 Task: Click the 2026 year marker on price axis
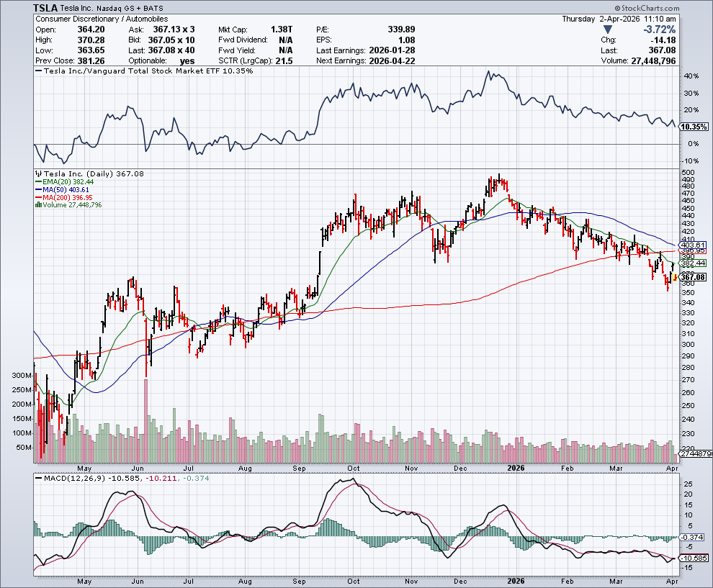tap(514, 468)
